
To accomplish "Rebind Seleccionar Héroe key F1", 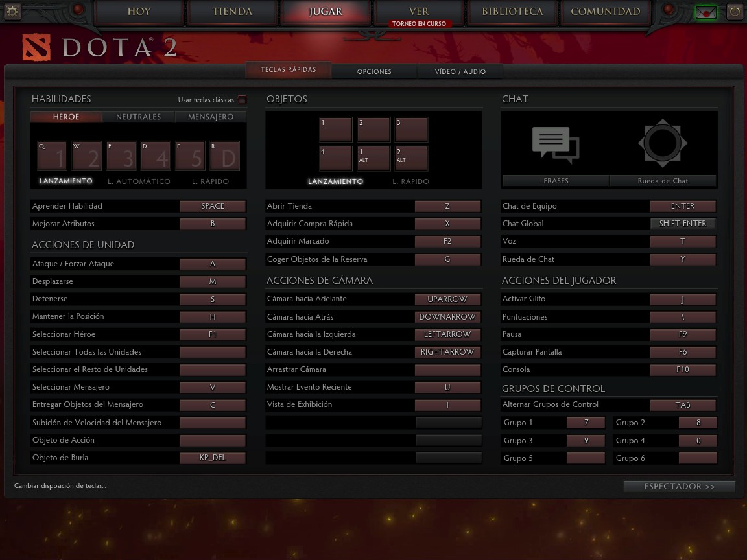I will [x=213, y=334].
